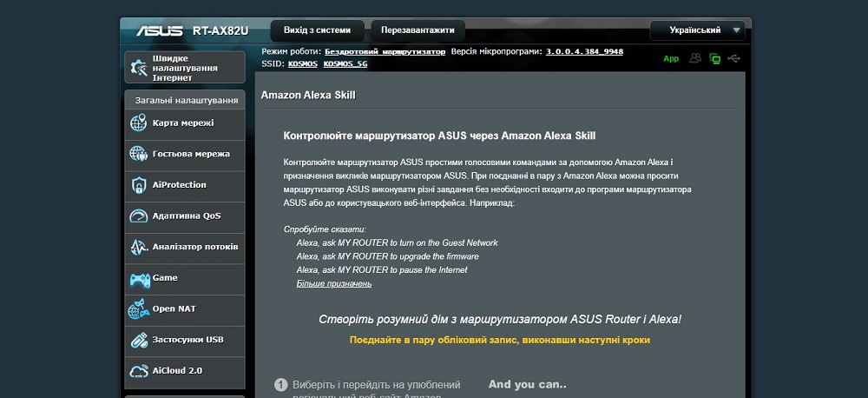Click the Застосунки USB icon

point(138,340)
